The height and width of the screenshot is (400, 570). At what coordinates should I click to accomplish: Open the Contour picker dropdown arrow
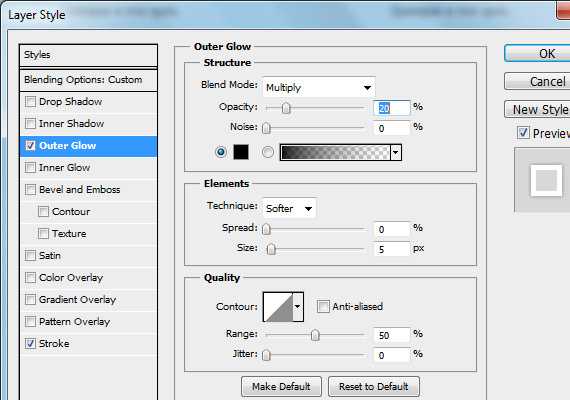(298, 307)
